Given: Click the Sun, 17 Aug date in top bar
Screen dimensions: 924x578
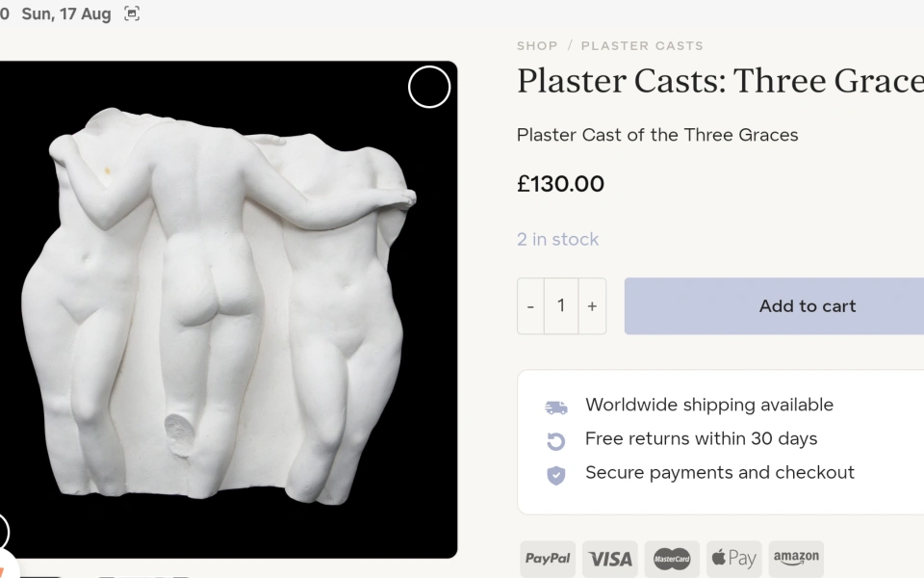Looking at the screenshot, I should pyautogui.click(x=66, y=13).
